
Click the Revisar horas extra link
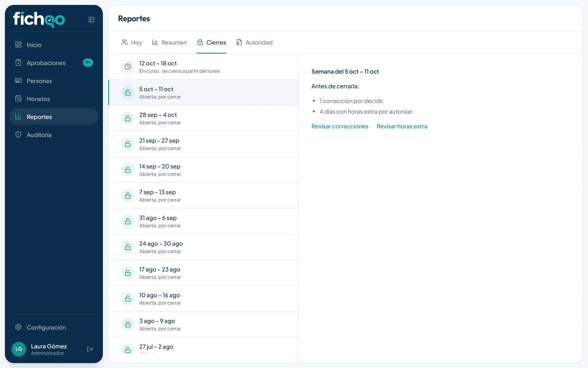(x=402, y=126)
